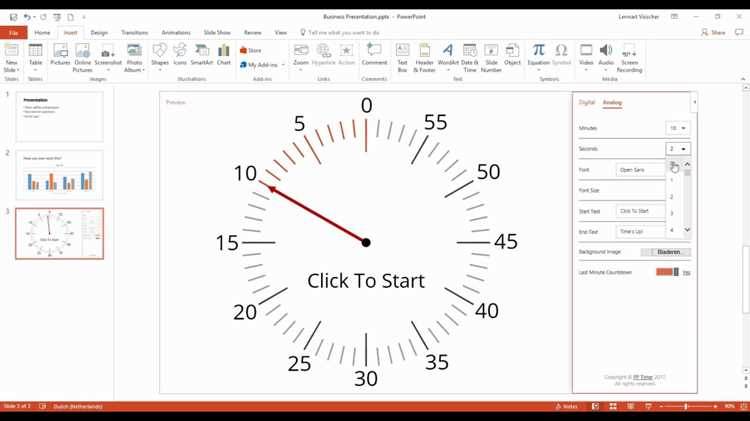
Task: Switch to the Animations ribbon tab
Action: click(176, 33)
